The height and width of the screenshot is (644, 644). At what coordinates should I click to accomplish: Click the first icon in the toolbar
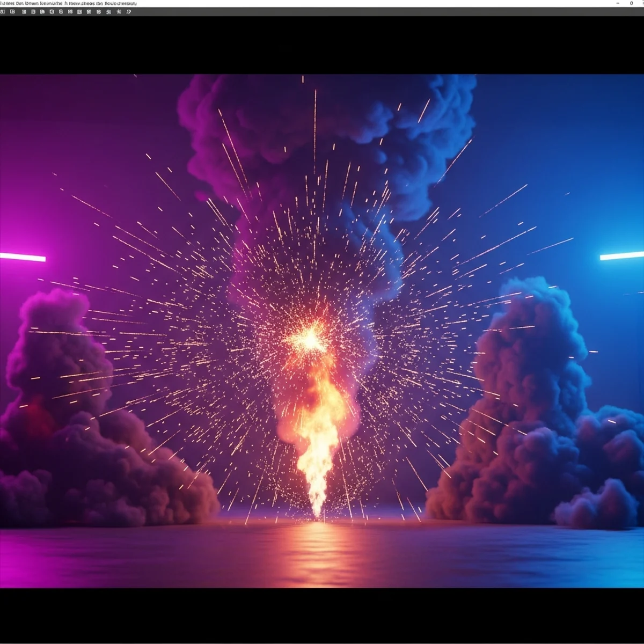pyautogui.click(x=2, y=12)
